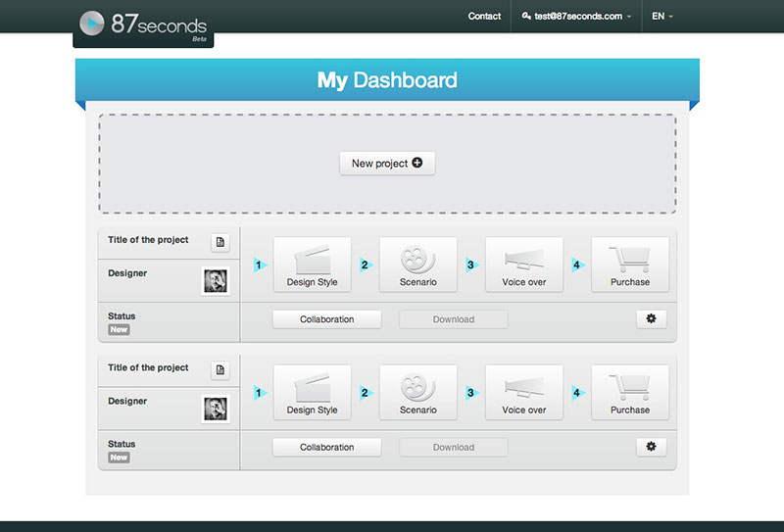Open the EN language dropdown
Screen dimensions: 784x532
pyautogui.click(x=662, y=16)
